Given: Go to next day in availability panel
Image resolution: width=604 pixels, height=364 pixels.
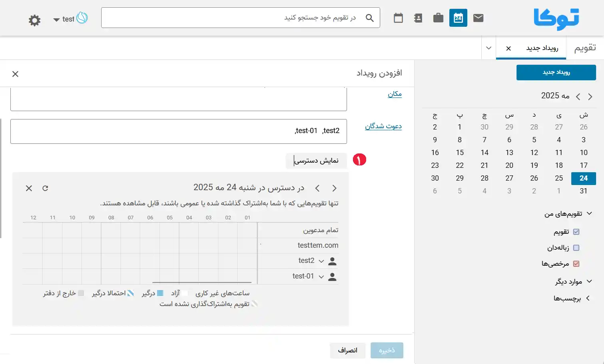Looking at the screenshot, I should pyautogui.click(x=317, y=188).
